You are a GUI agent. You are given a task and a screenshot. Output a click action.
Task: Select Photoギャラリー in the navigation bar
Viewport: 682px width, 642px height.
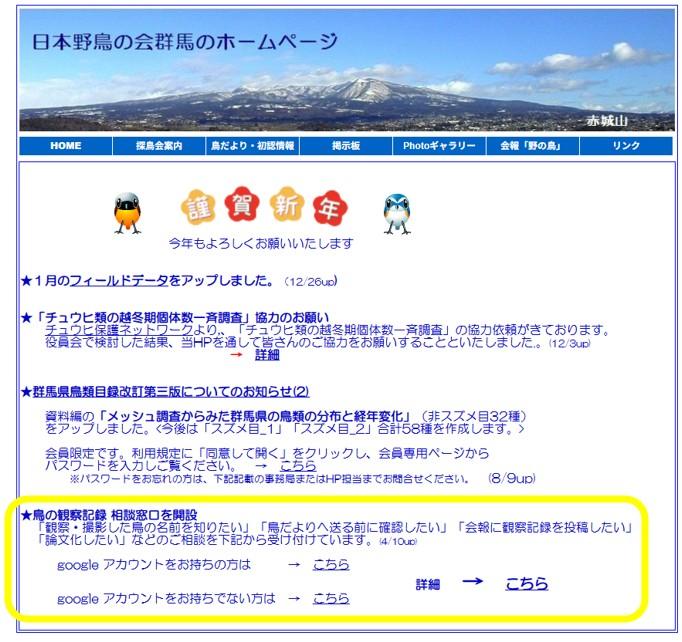pyautogui.click(x=439, y=146)
